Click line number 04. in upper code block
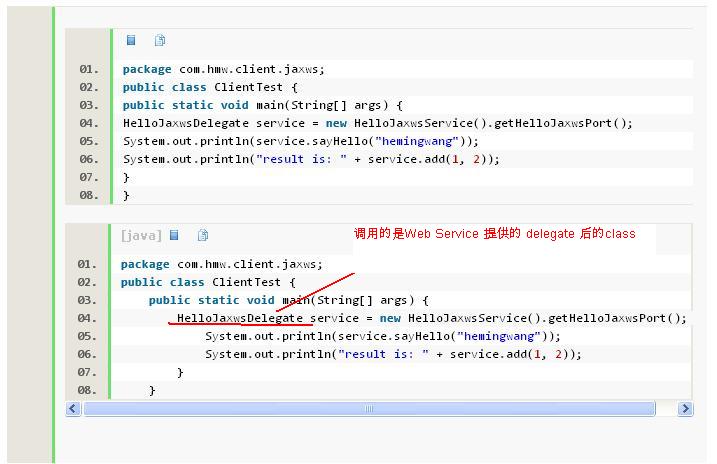The image size is (717, 464). click(89, 123)
